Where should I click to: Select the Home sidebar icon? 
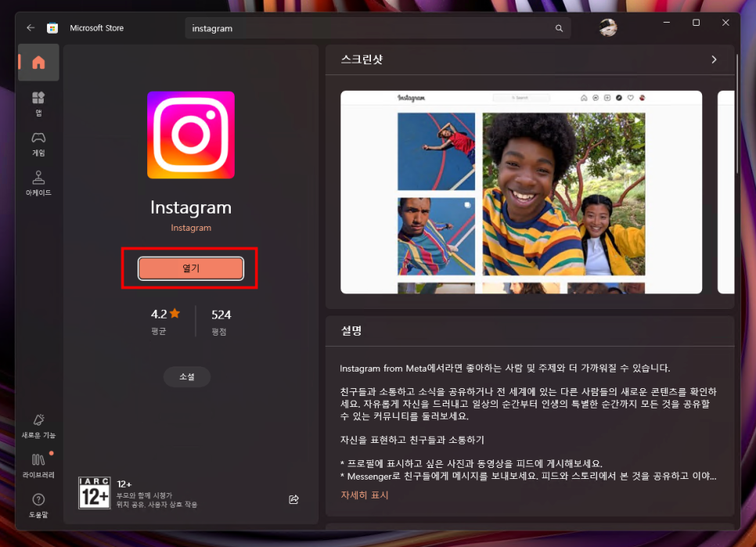click(38, 62)
